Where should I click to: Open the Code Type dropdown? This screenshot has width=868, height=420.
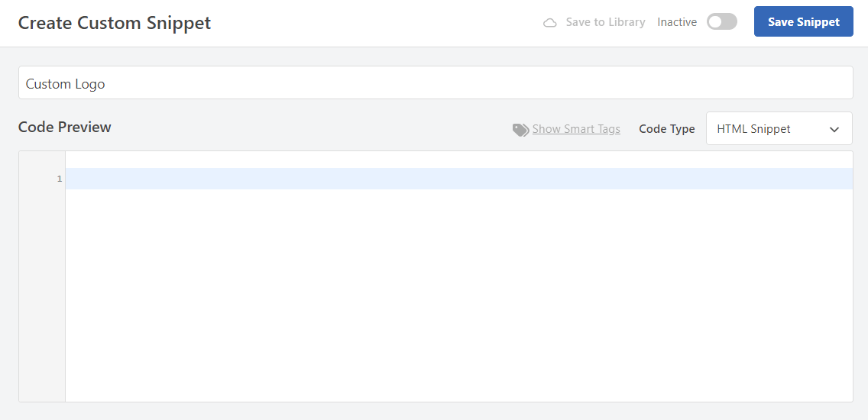click(779, 129)
